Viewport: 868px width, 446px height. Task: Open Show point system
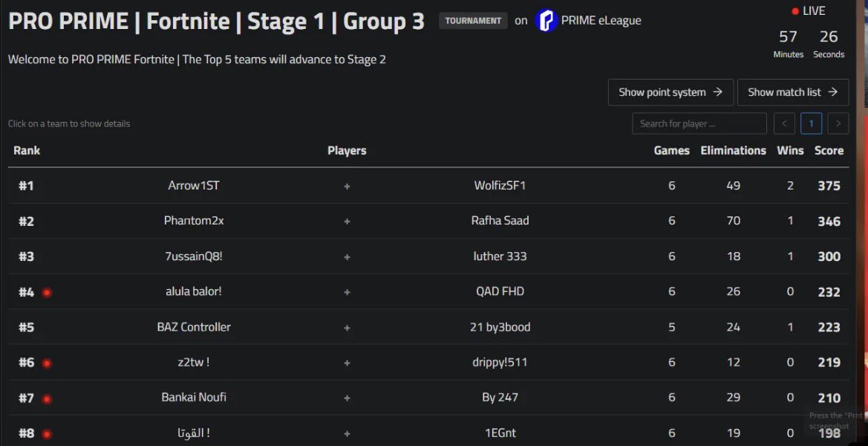pos(670,92)
